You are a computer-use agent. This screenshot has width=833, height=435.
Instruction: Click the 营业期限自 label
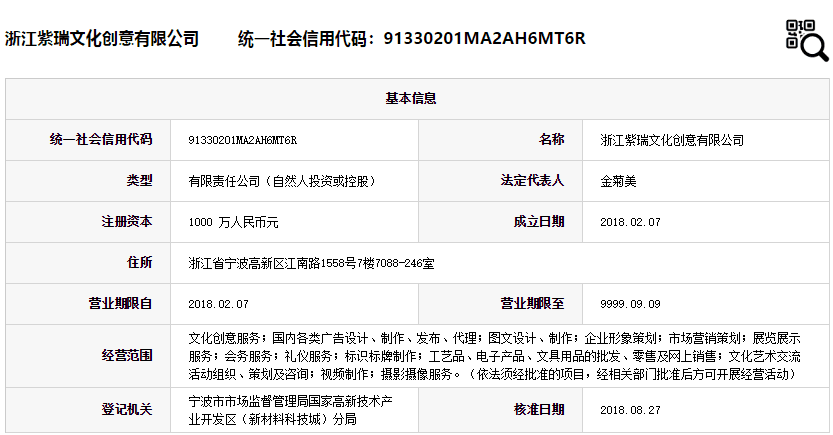pos(121,303)
